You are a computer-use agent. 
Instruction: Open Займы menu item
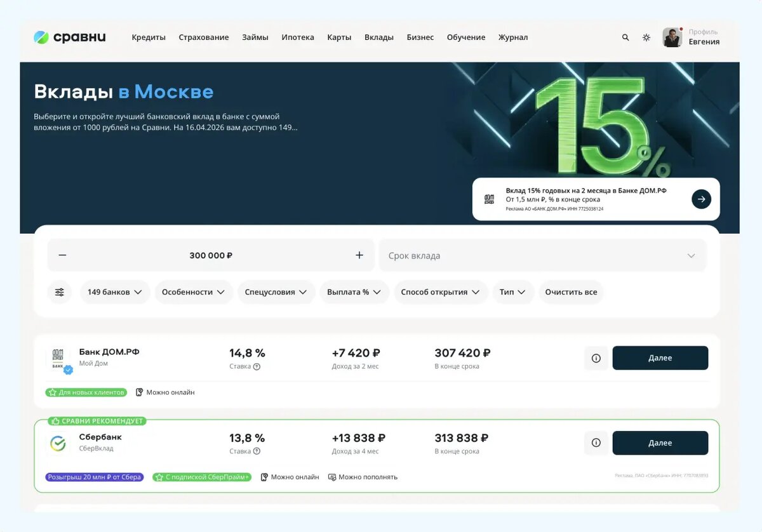(x=255, y=37)
